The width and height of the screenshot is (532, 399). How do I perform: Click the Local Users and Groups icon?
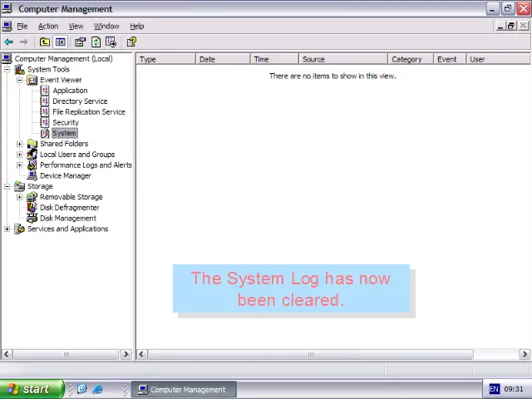[32, 155]
